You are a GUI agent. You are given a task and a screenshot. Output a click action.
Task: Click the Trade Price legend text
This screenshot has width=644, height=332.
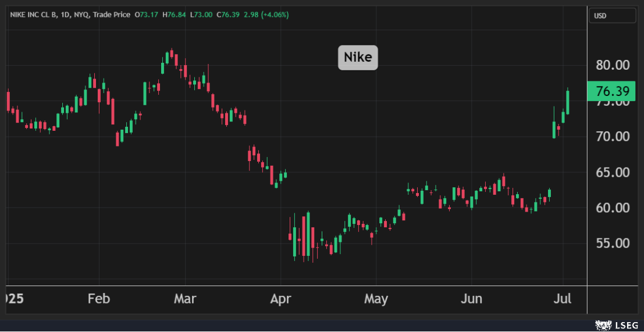(111, 15)
